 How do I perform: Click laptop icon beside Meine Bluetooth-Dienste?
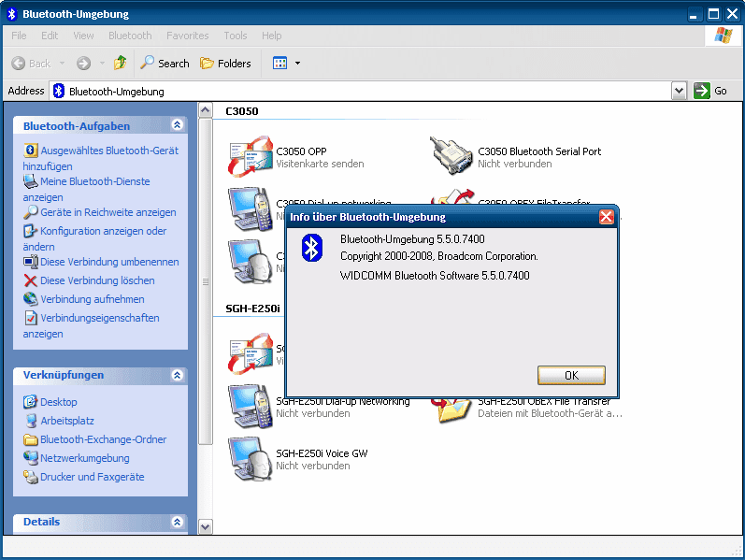tap(31, 181)
